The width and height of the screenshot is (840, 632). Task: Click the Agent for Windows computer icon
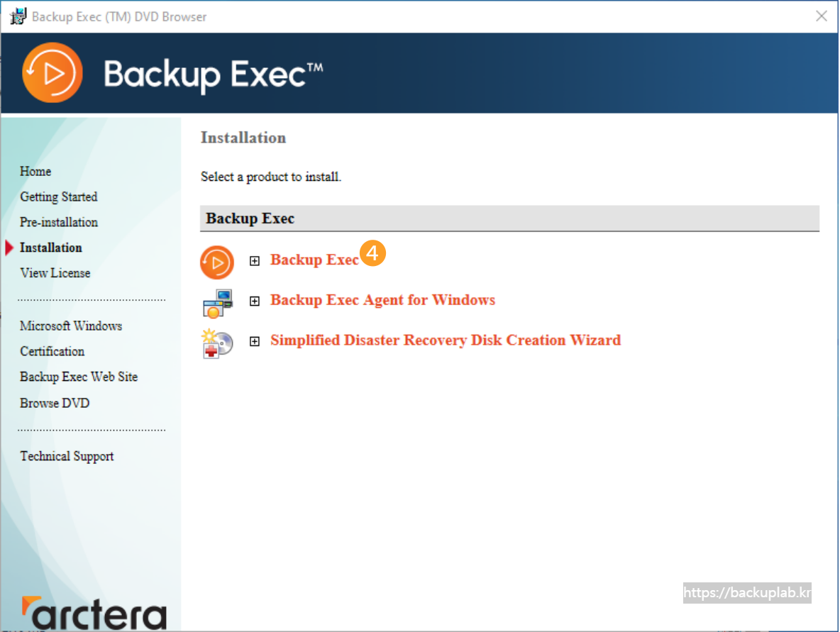[218, 303]
